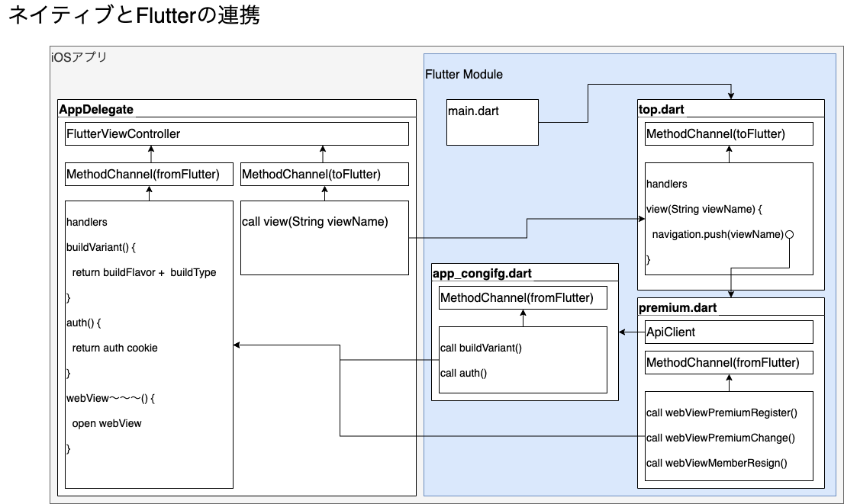Image resolution: width=844 pixels, height=504 pixels.
Task: Select the return auth cookie line
Action: pyautogui.click(x=114, y=348)
